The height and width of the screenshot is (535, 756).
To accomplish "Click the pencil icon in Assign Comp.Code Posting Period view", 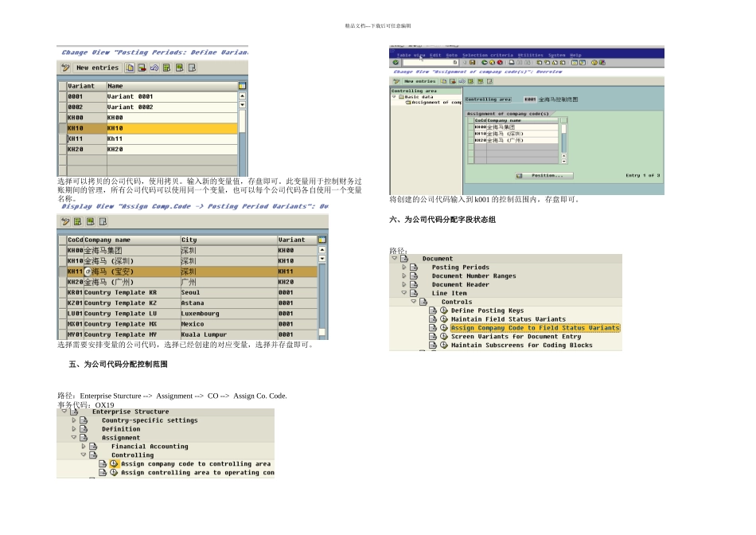I will [x=65, y=222].
